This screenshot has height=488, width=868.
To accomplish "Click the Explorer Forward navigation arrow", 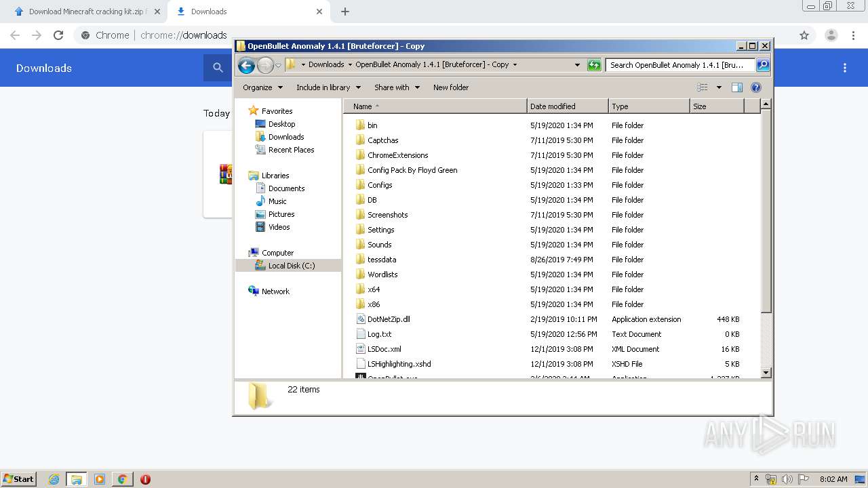I will (265, 65).
